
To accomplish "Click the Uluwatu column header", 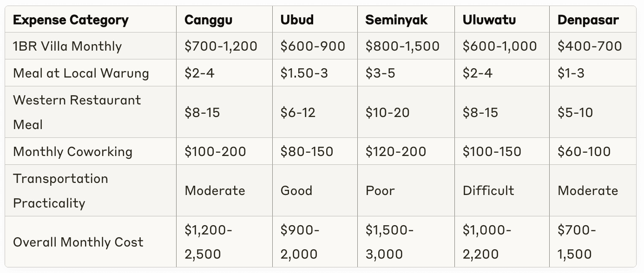I will point(489,20).
